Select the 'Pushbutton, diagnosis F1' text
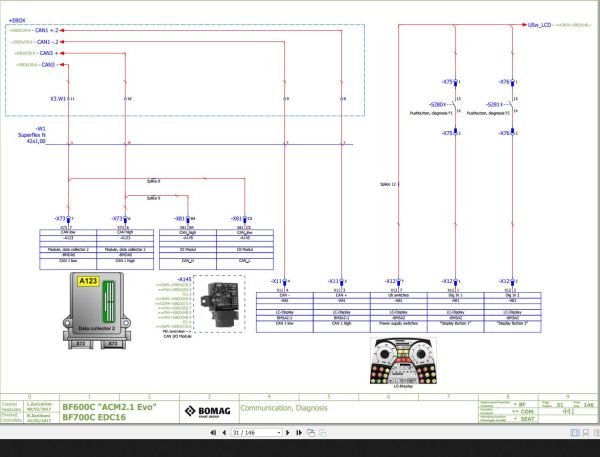Viewport: 600px width, 457px height. tap(431, 113)
